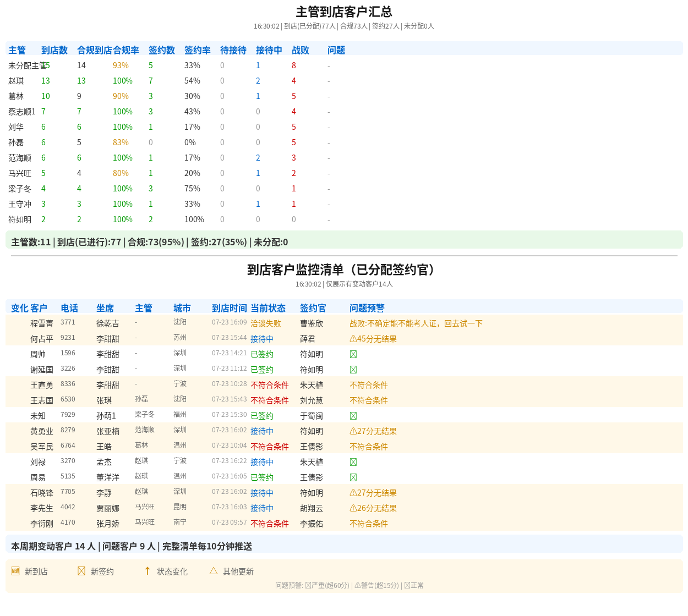688x616 pixels.
Task: Click arrival time 07-23 16:22
Action: [x=230, y=461]
